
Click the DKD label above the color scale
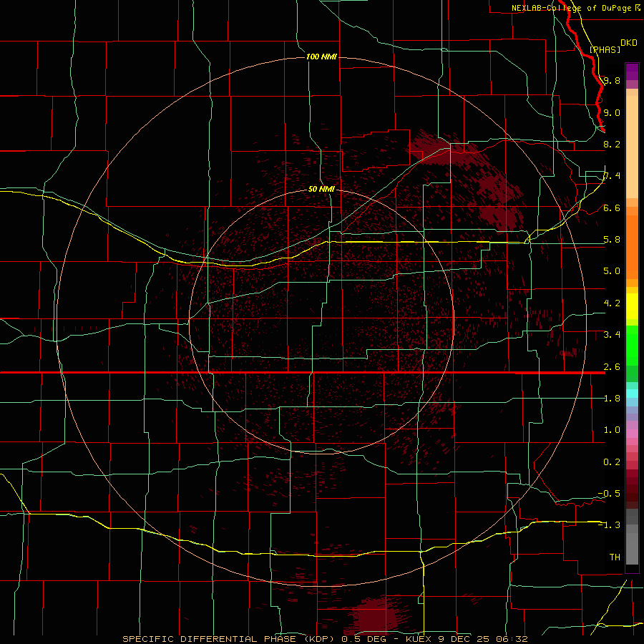(629, 42)
